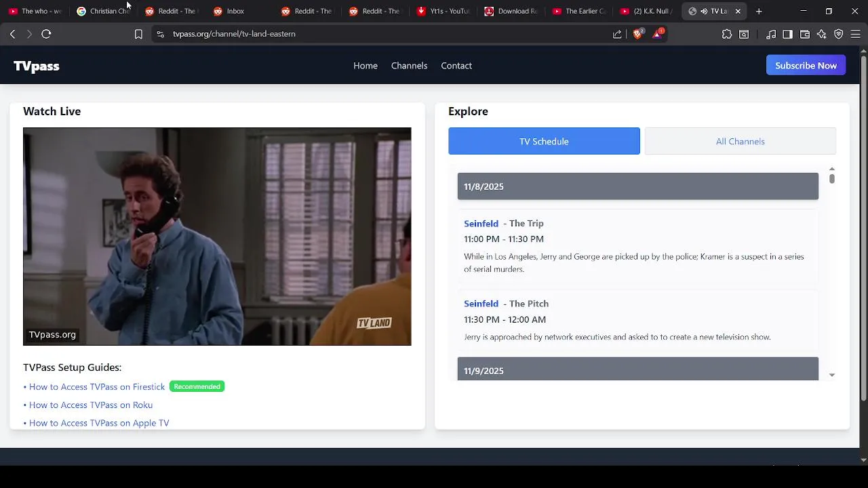Click the 11/8/2025 date header

638,186
